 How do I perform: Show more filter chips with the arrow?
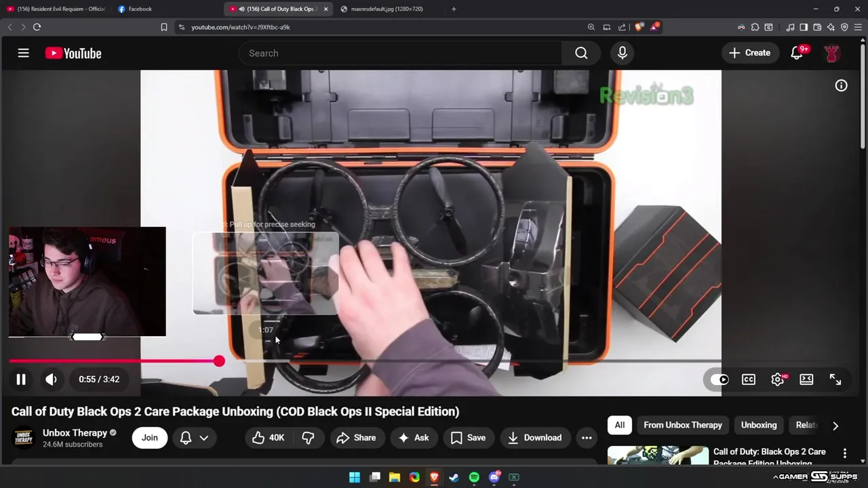pyautogui.click(x=835, y=426)
